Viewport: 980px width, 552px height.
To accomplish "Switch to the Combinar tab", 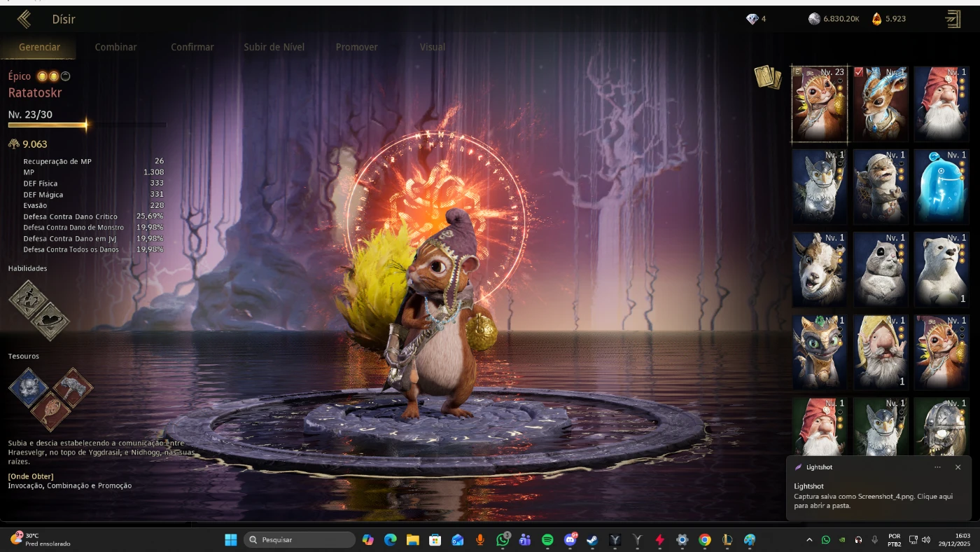I will click(x=115, y=47).
